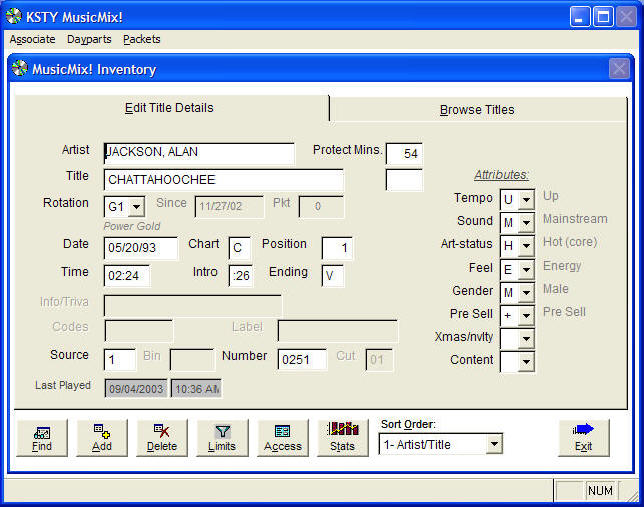Expand the Xmas/nvlty dropdown

point(526,339)
